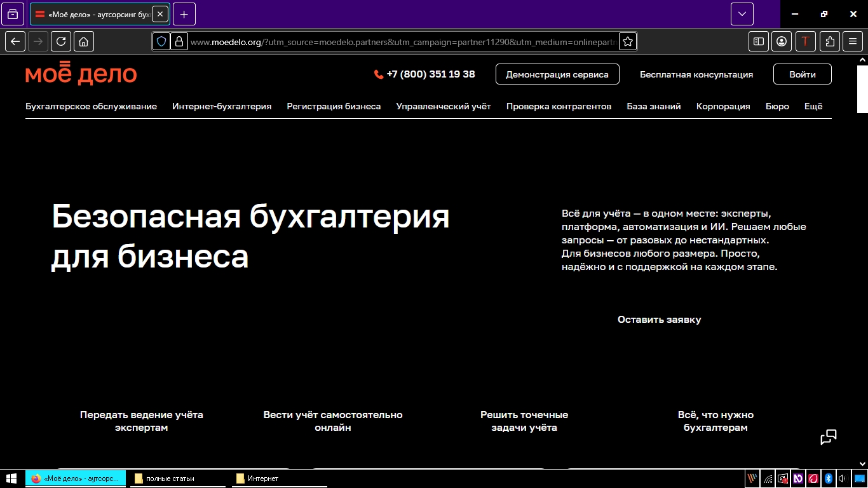Select Решить точечные задачи учёта
Image resolution: width=868 pixels, height=488 pixels.
[524, 421]
